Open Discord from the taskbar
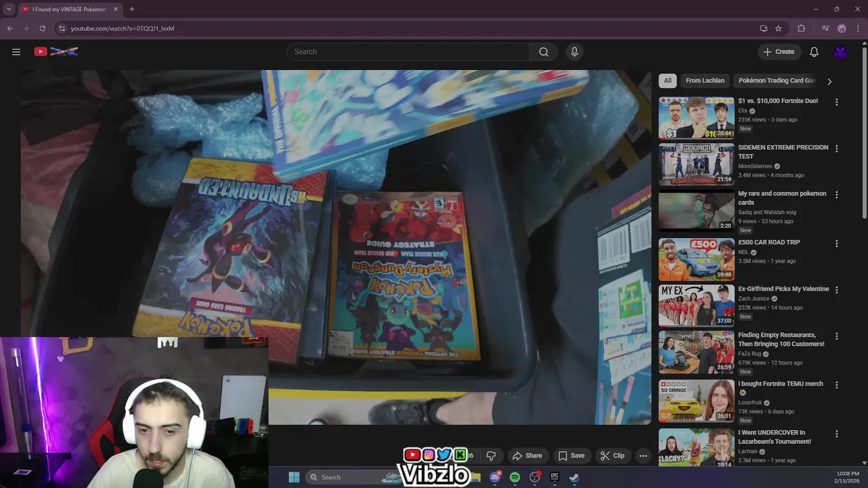Image resolution: width=868 pixels, height=488 pixels. 495,477
